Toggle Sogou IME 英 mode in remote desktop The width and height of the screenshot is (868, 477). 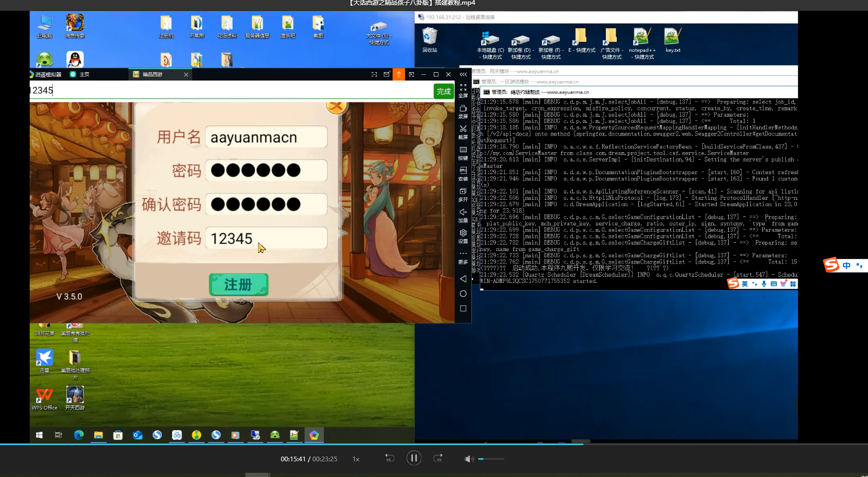point(745,284)
